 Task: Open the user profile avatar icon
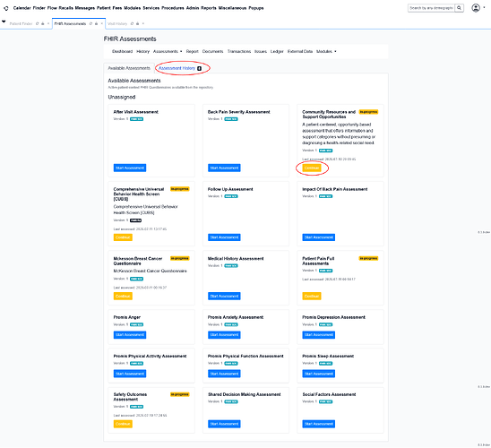[476, 8]
